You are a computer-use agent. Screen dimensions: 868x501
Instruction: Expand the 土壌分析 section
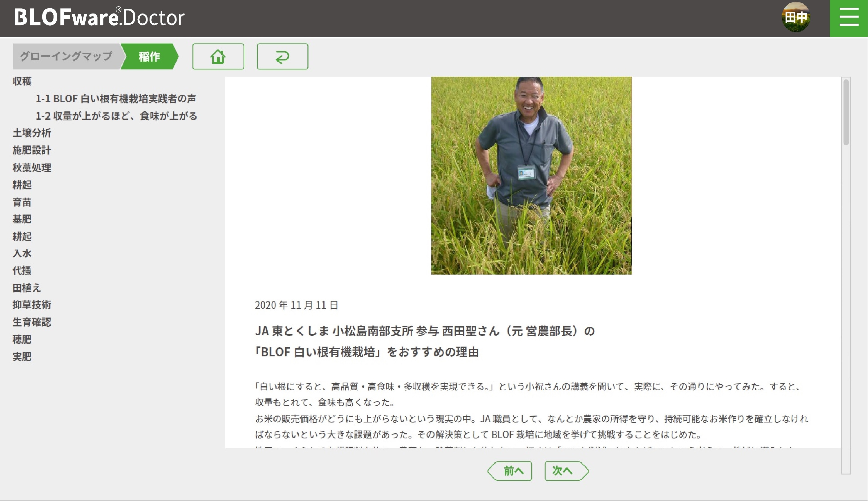(x=32, y=133)
